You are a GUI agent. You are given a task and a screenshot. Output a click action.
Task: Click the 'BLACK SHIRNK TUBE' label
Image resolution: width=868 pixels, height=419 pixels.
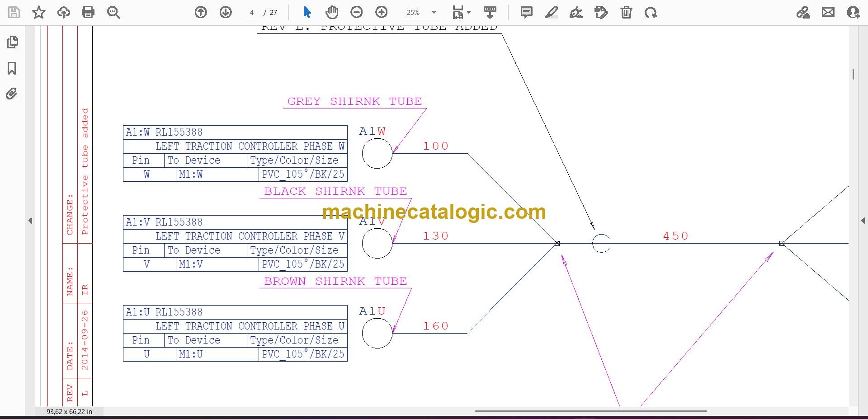(x=335, y=191)
